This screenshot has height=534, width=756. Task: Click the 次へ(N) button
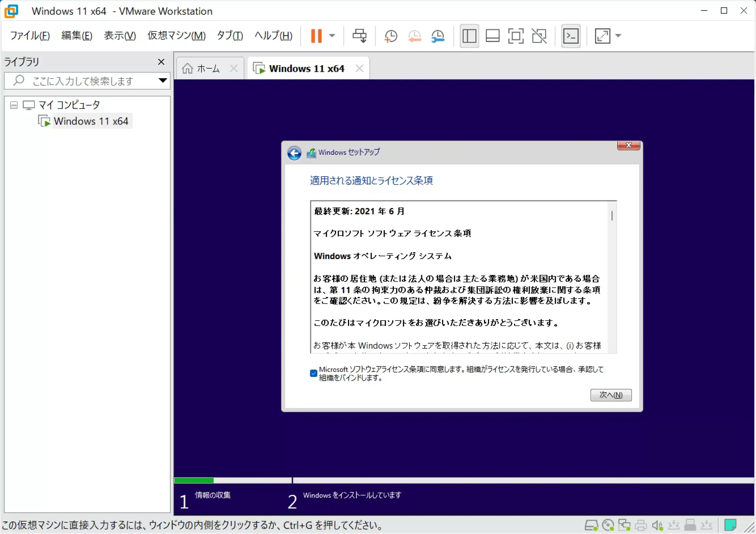click(610, 395)
